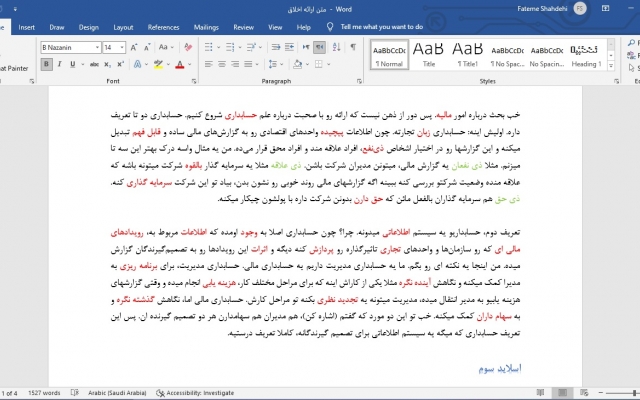Apply subscript formatting
This screenshot has height=400, width=640.
[x=107, y=64]
